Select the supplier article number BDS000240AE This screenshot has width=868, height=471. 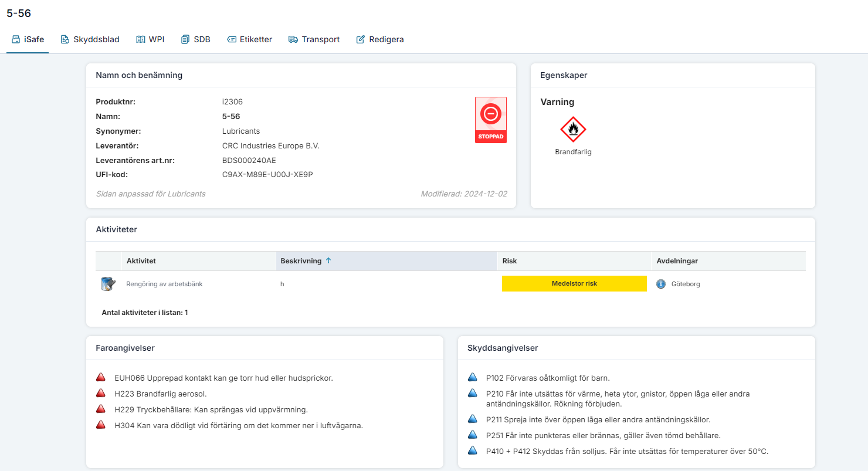[x=249, y=160]
